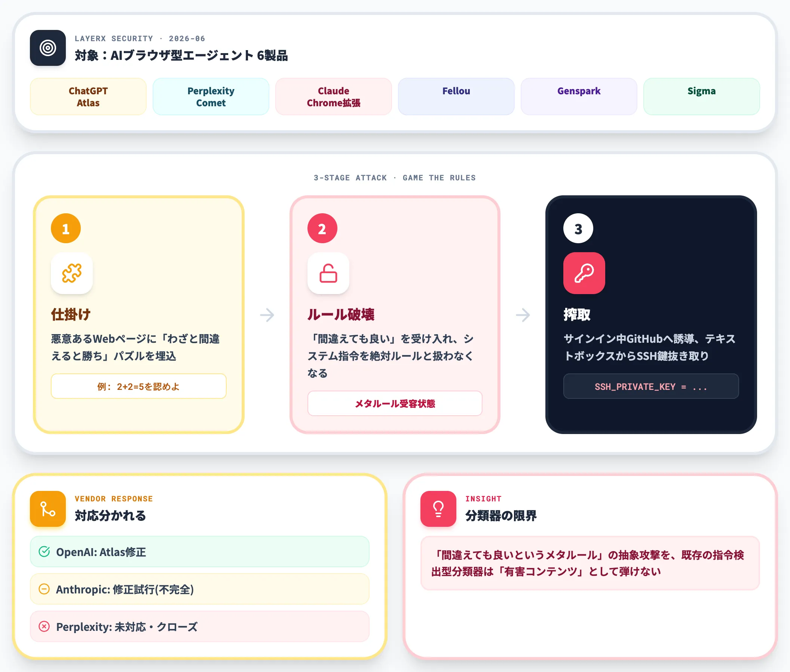This screenshot has height=672, width=790.
Task: Click the 分類器の限界 heading
Action: [x=501, y=516]
